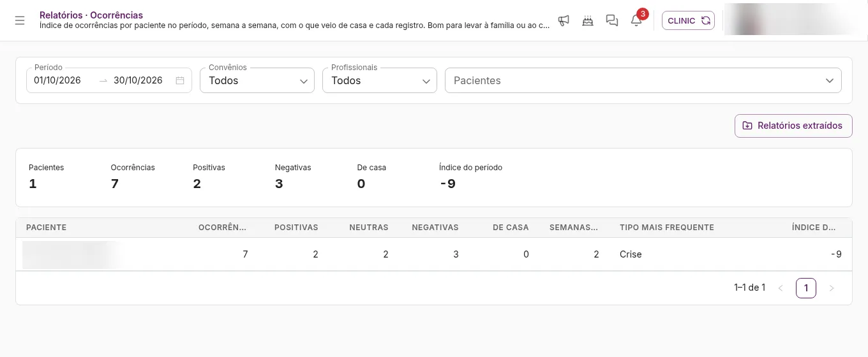Open the megaphone announcements icon
This screenshot has width=868, height=357.
(x=564, y=20)
